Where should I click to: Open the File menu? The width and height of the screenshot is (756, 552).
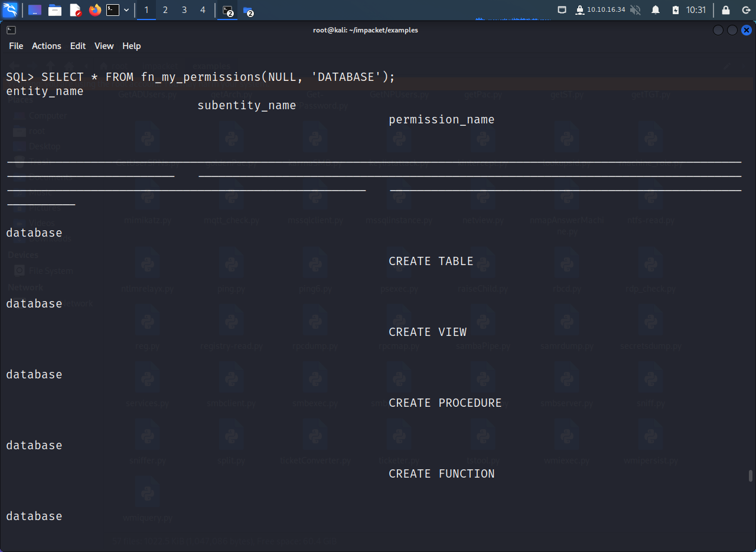click(16, 46)
